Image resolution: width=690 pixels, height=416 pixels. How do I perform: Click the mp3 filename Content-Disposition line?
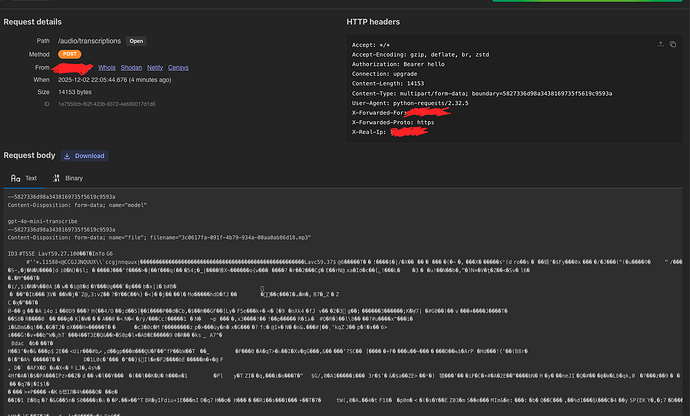[x=159, y=238]
